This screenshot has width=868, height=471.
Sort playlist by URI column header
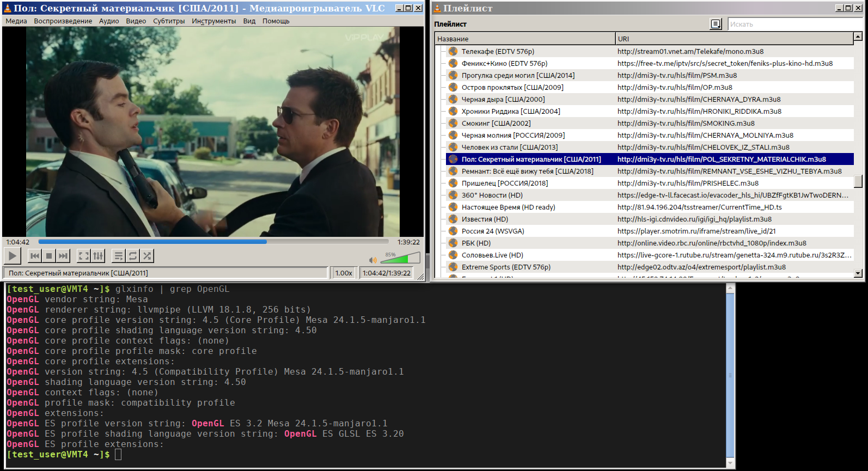coord(735,39)
